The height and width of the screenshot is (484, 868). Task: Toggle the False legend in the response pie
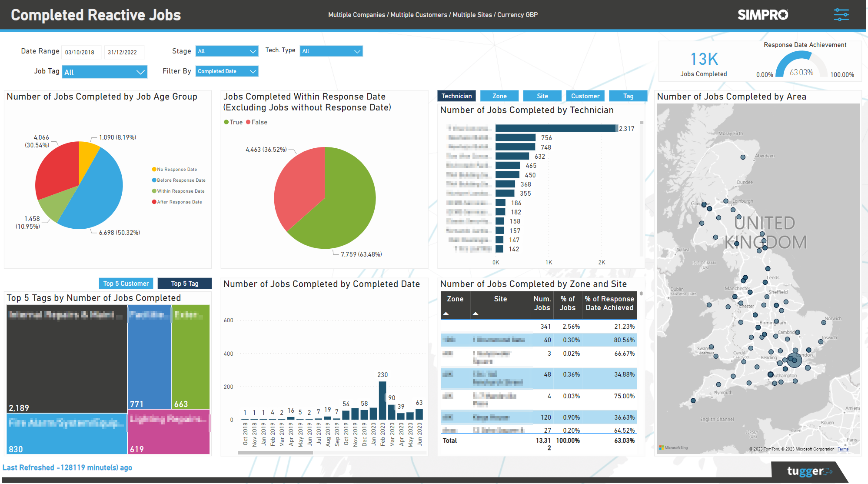coord(257,122)
